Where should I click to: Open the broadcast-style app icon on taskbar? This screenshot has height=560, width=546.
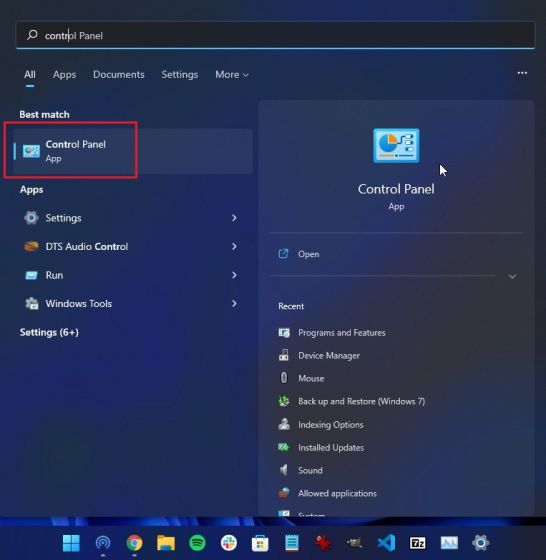pyautogui.click(x=103, y=543)
